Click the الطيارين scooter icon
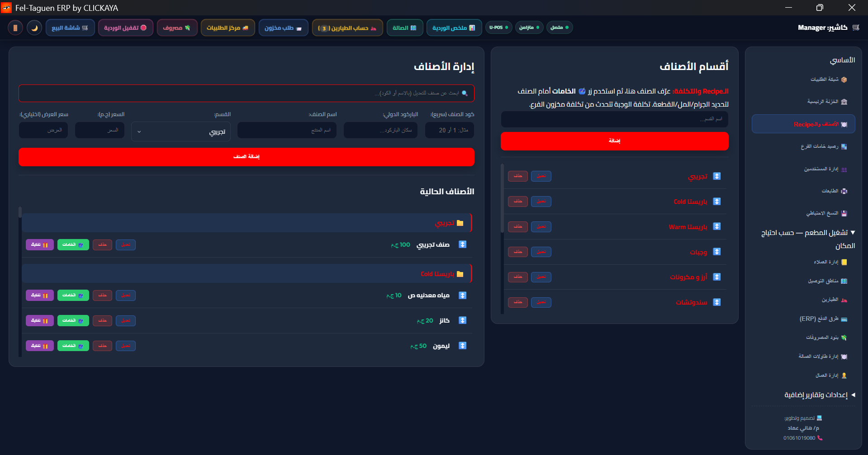 (x=844, y=300)
